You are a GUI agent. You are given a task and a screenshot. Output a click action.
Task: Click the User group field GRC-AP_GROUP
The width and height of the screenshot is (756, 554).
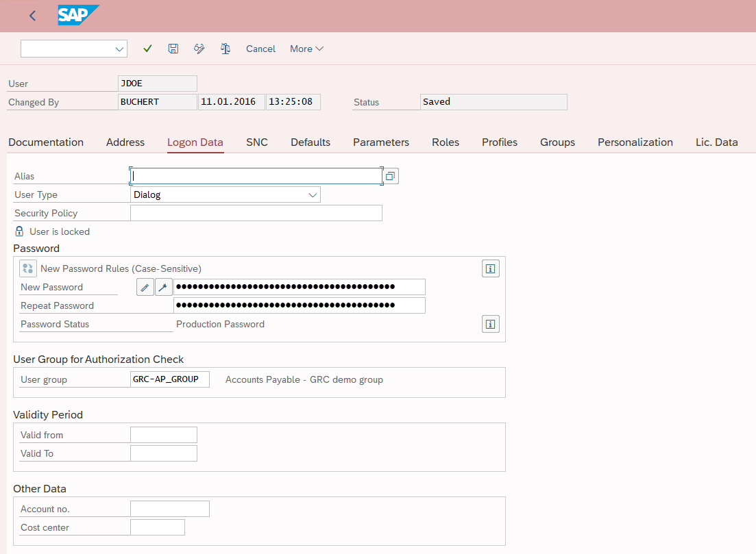(170, 379)
